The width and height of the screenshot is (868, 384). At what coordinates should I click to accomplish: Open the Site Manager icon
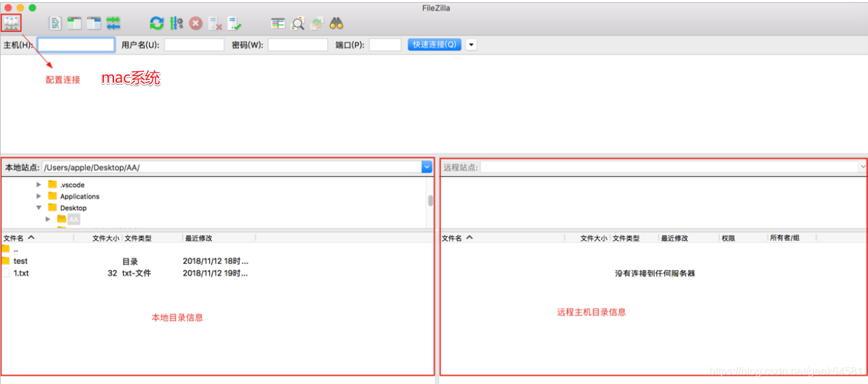[x=11, y=23]
